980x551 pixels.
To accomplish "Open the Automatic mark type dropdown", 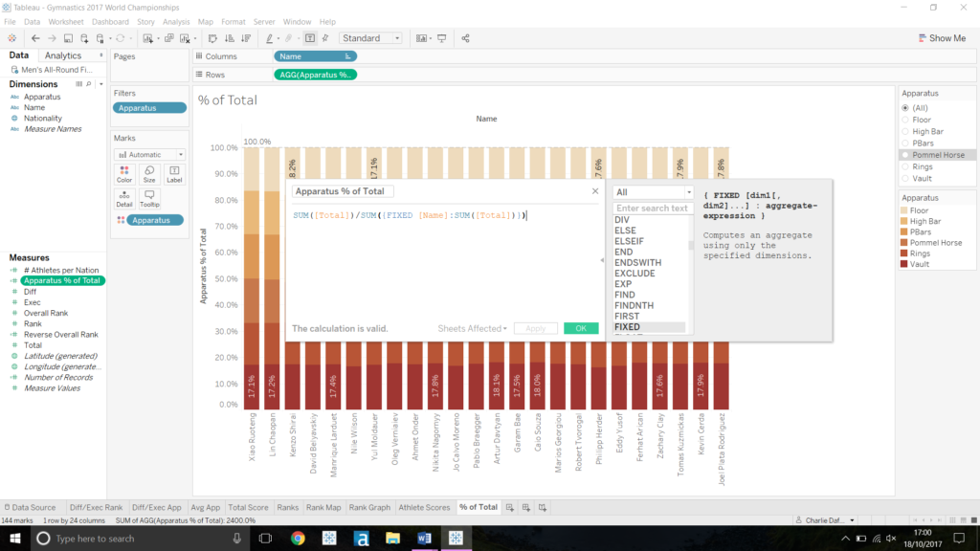I will (x=149, y=154).
